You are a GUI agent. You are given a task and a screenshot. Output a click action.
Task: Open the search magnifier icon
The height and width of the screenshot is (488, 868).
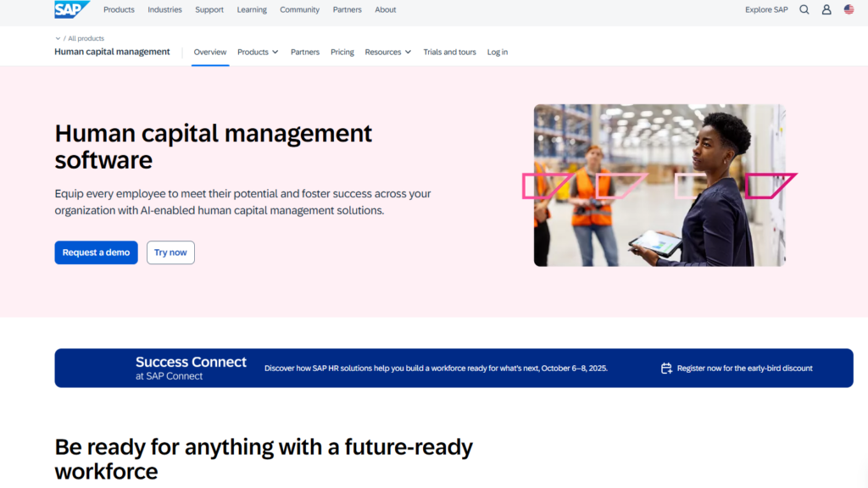(x=804, y=10)
